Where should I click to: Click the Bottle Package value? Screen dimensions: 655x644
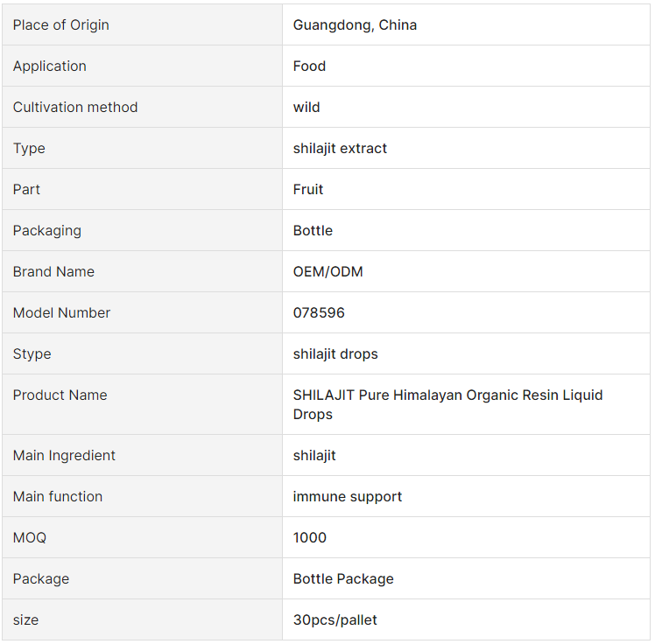pos(343,579)
